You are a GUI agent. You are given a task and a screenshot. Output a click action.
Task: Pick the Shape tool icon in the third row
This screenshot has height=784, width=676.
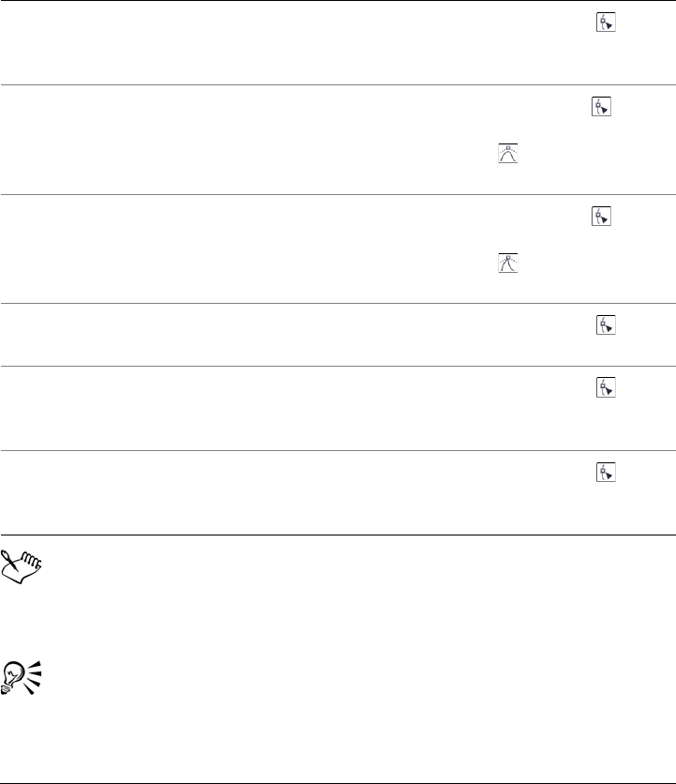[x=601, y=217]
